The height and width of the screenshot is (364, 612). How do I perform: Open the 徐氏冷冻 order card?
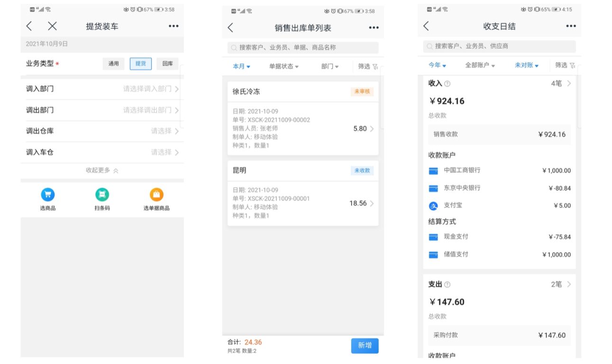(303, 118)
